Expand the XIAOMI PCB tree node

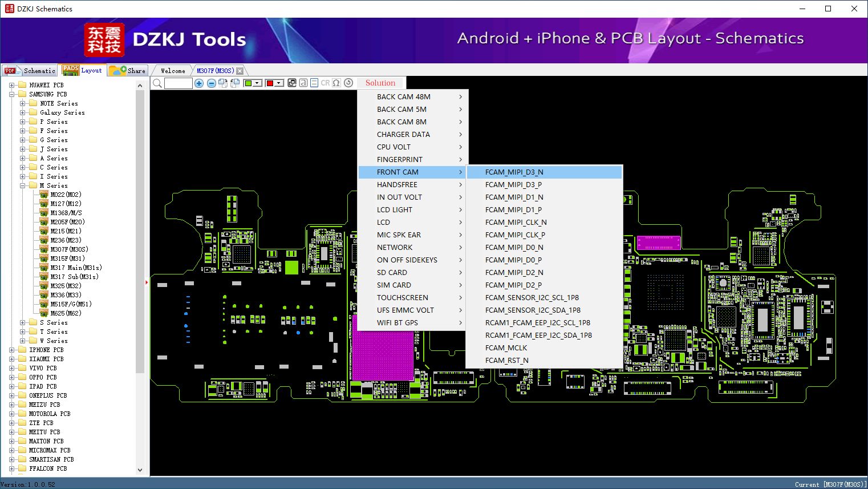coord(11,359)
